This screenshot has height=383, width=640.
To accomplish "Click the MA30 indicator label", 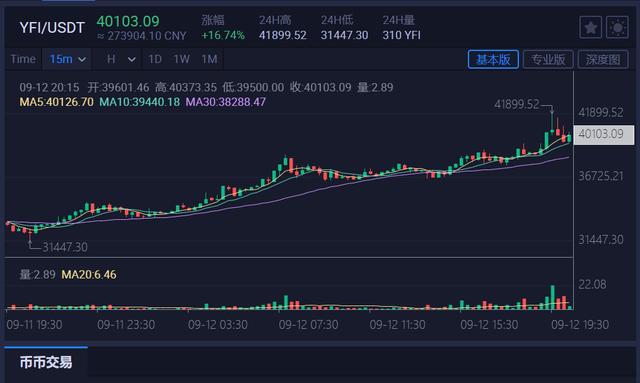I will click(x=225, y=102).
